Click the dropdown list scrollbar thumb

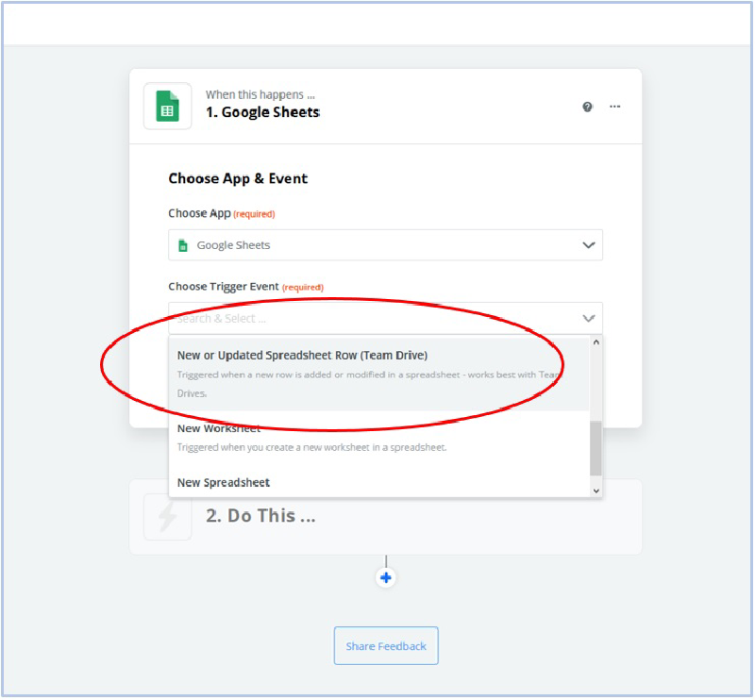coord(596,448)
